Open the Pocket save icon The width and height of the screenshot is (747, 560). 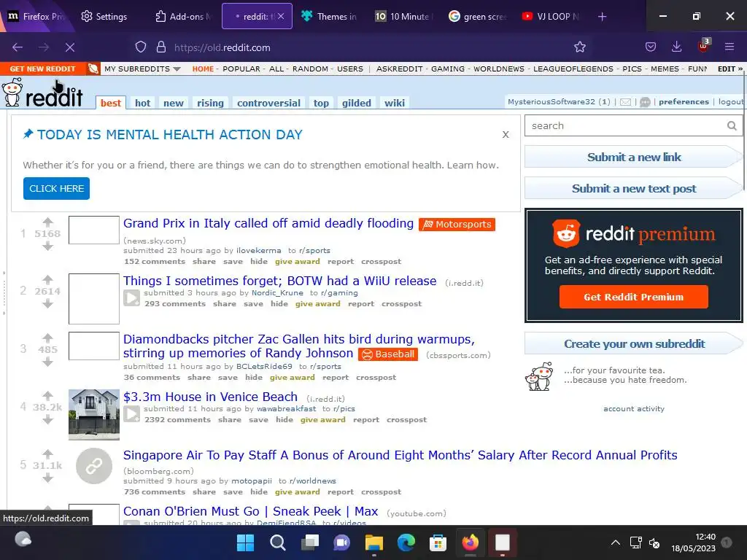click(650, 47)
